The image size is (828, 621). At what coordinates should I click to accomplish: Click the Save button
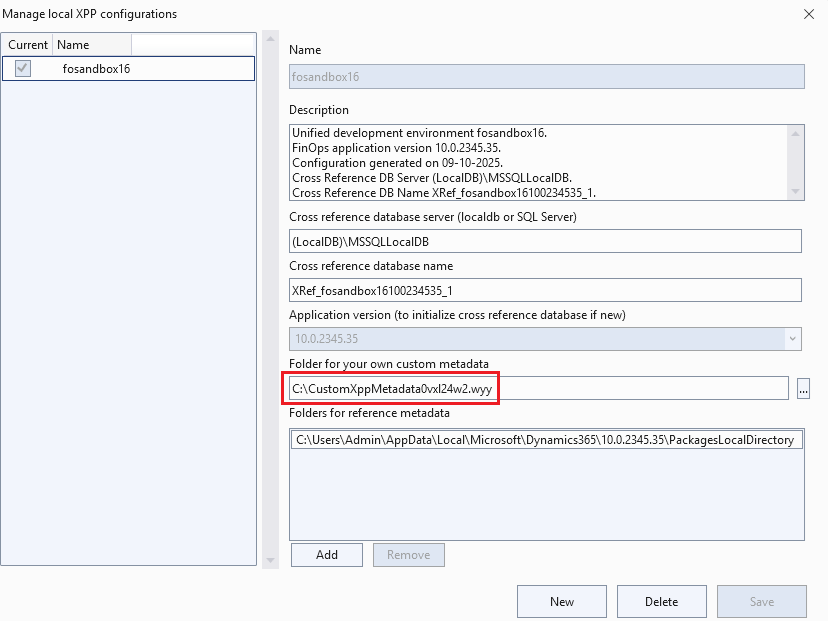point(761,602)
